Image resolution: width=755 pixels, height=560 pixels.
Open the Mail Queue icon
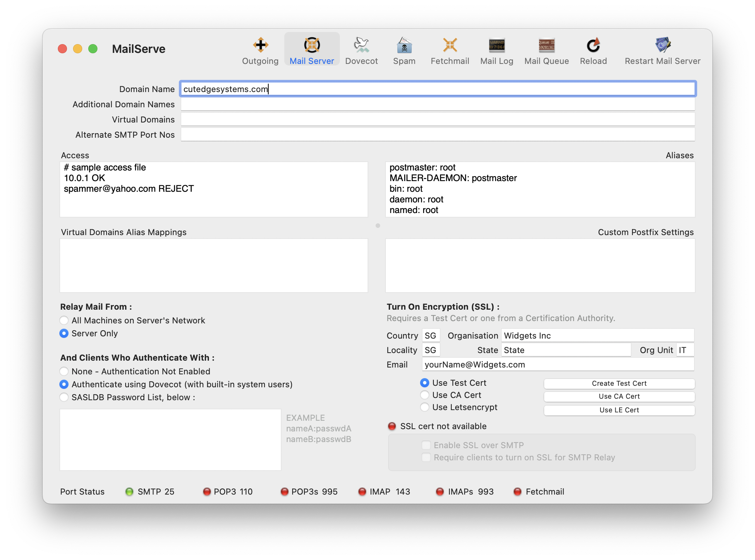(x=546, y=46)
